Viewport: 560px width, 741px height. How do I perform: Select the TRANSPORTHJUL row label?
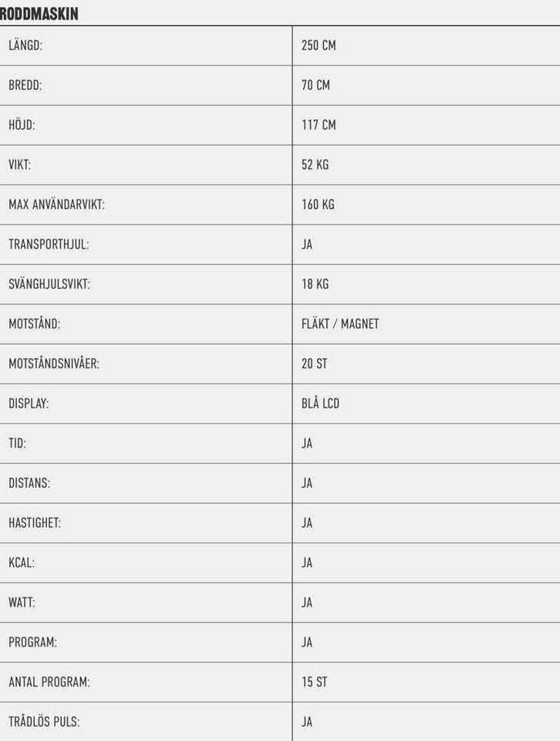(x=49, y=245)
